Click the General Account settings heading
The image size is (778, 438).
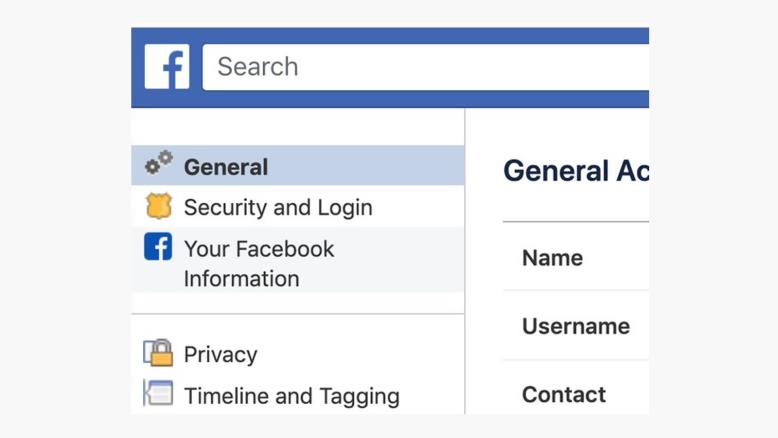coord(576,171)
